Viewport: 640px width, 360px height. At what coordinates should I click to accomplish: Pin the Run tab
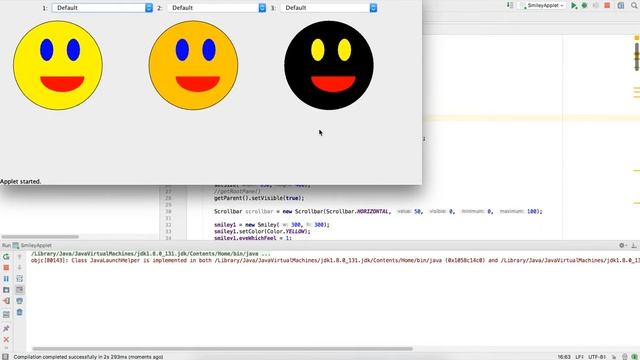(x=6, y=329)
